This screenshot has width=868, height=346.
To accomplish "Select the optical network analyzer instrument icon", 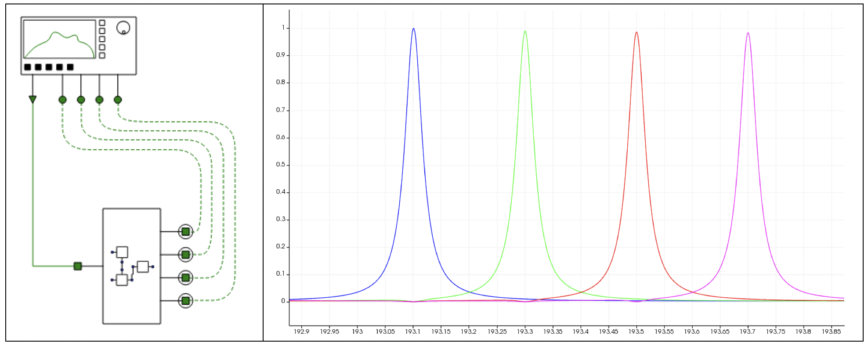I will (x=79, y=46).
